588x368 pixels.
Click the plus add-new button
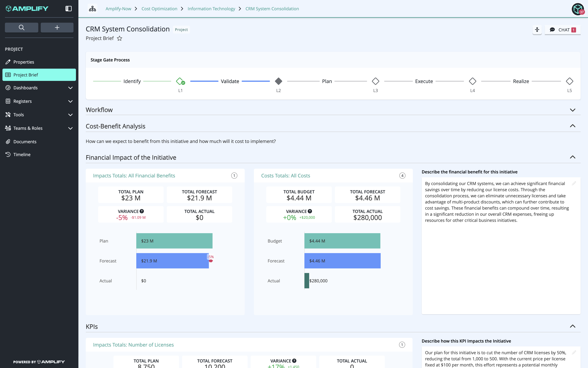point(57,28)
